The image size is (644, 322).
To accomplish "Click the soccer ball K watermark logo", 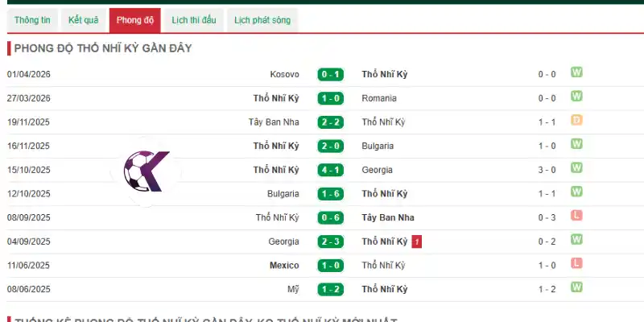I will (x=147, y=171).
